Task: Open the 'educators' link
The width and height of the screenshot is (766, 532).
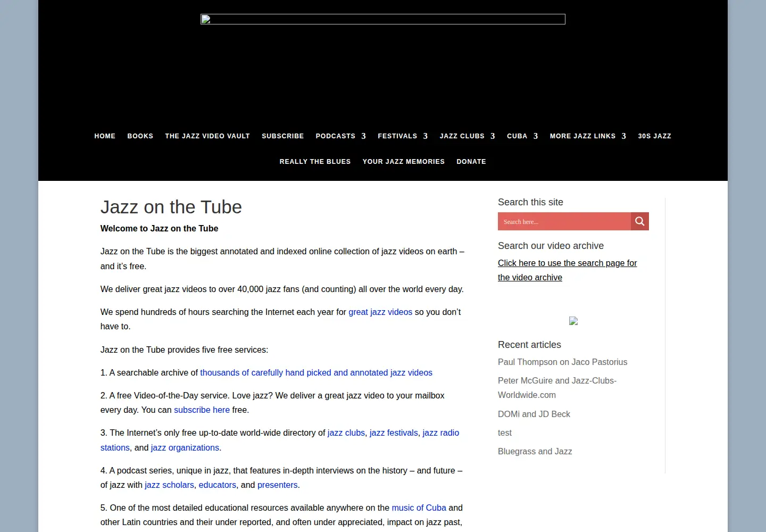Action: 218,485
